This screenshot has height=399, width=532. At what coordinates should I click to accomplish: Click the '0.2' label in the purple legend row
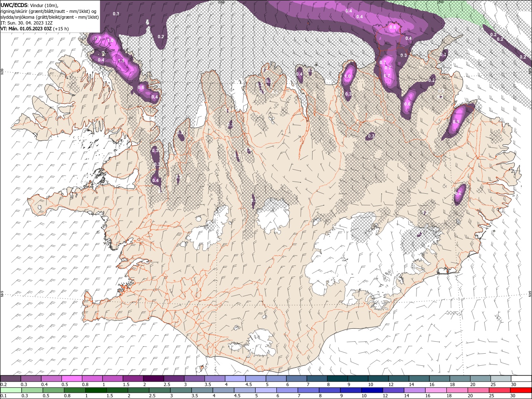3,384
